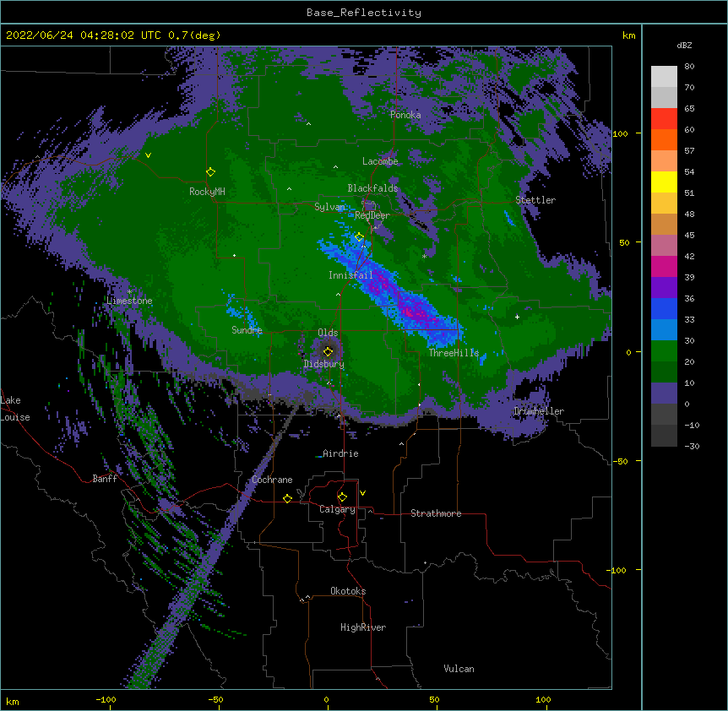The width and height of the screenshot is (728, 711).
Task: Click the 42 value in dBZ legend
Action: 689,256
